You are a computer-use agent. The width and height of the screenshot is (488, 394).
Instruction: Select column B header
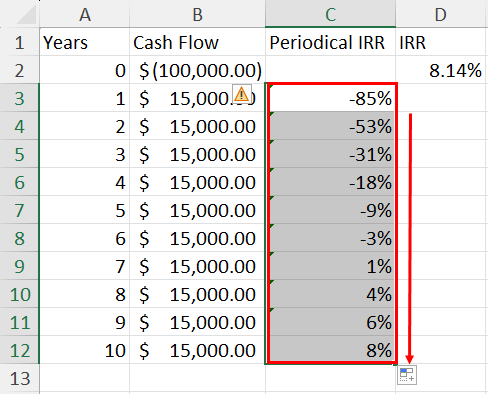(197, 14)
